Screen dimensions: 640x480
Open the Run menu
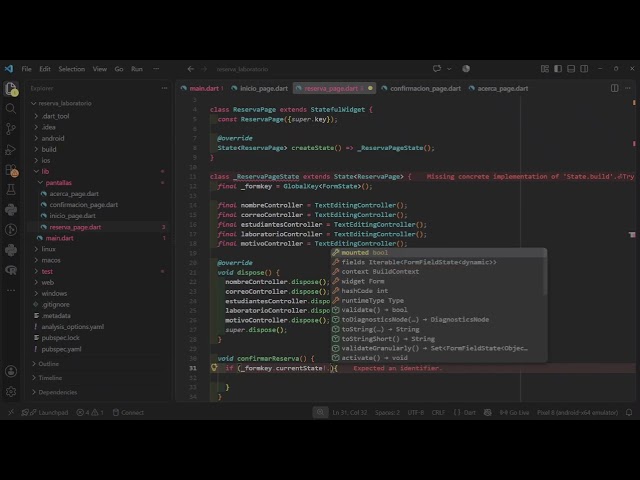137,69
